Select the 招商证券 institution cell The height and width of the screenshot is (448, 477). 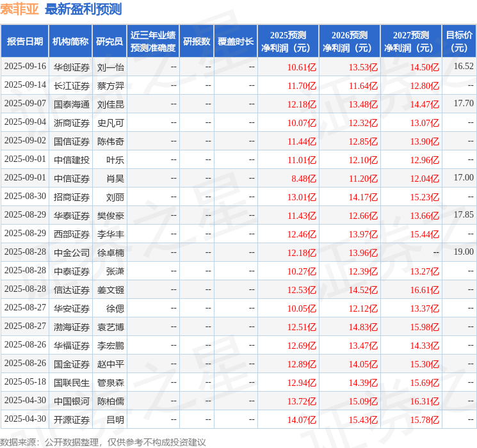(x=72, y=197)
